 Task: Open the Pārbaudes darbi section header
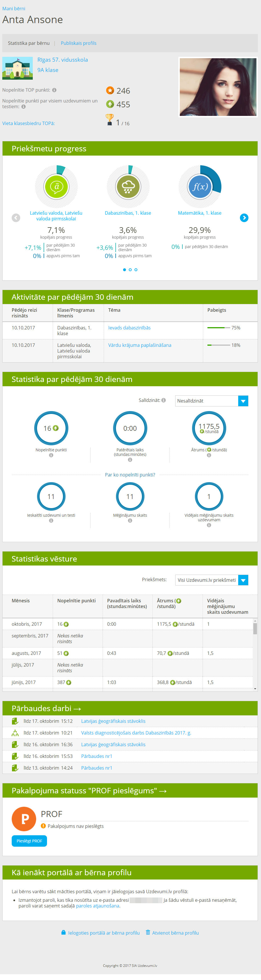tap(46, 708)
